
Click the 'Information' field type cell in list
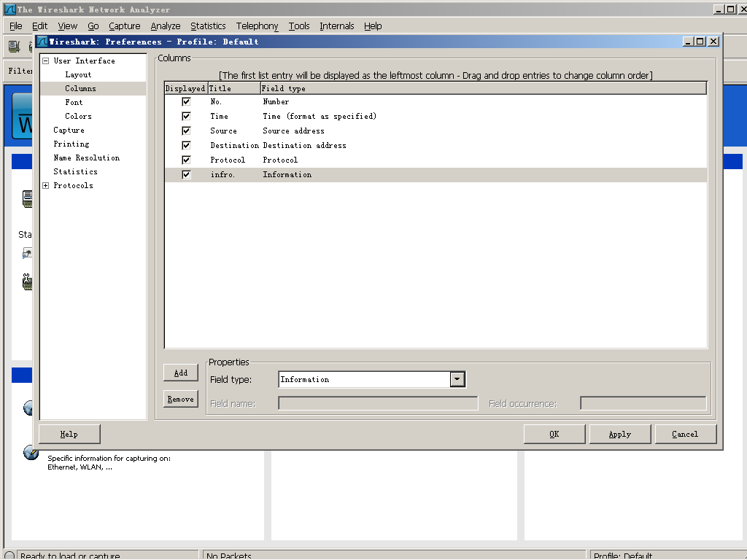[287, 175]
